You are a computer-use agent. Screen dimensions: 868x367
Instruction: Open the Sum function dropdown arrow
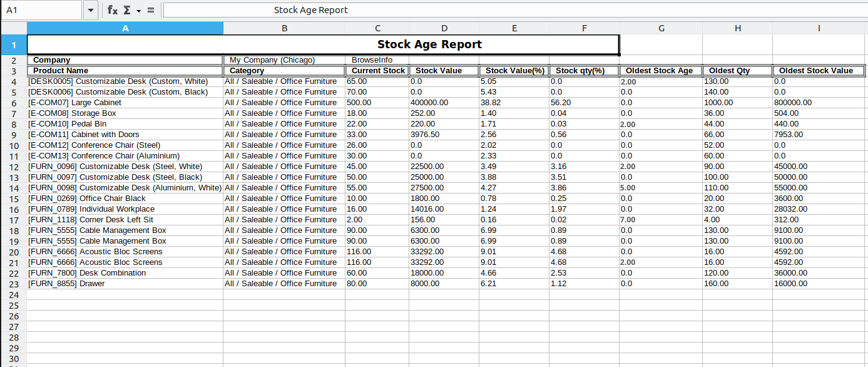[139, 11]
